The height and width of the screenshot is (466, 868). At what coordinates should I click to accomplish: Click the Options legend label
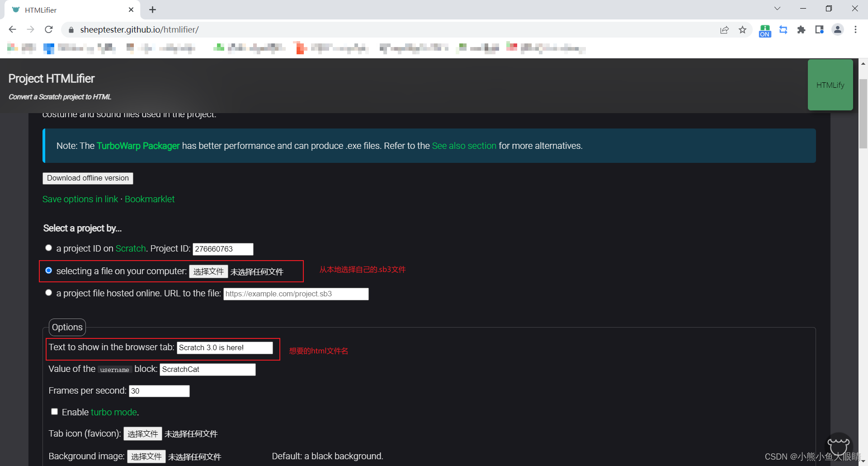tap(67, 327)
